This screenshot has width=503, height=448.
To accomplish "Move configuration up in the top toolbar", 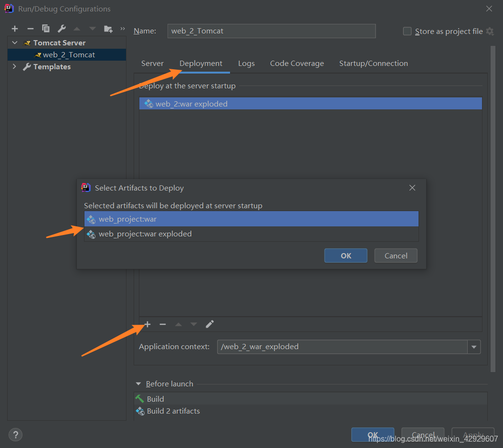I will tap(77, 29).
